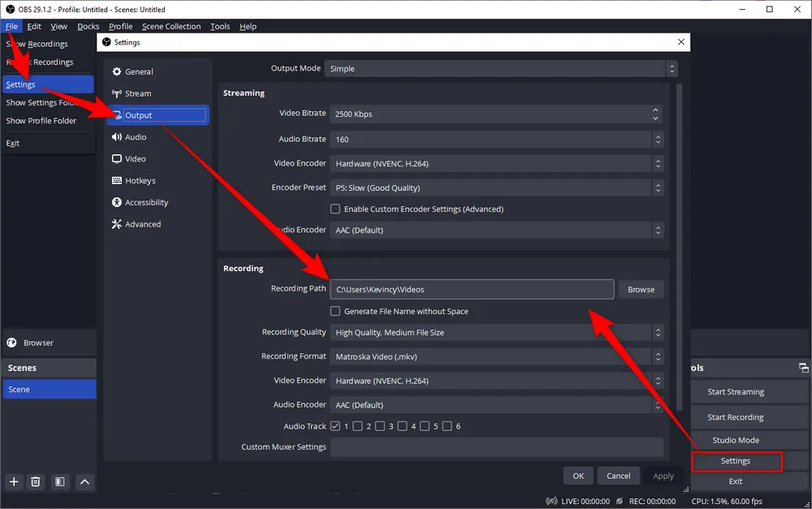The height and width of the screenshot is (509, 812).
Task: Open Audio settings via speaker icon
Action: pyautogui.click(x=117, y=137)
